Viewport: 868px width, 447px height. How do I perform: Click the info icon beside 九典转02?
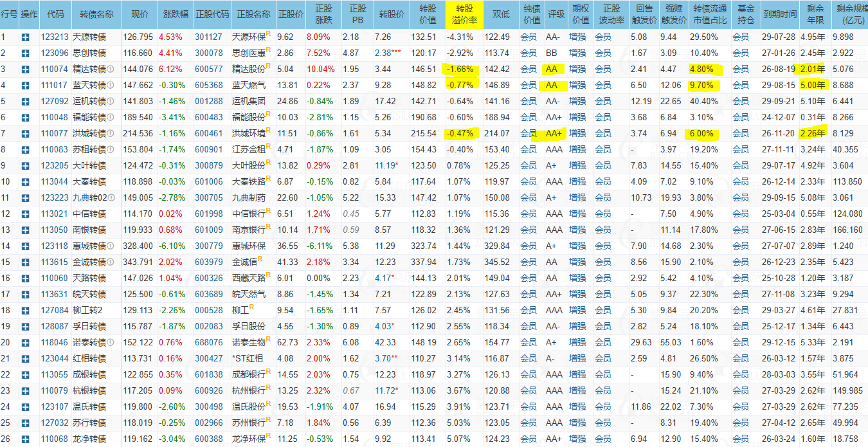click(112, 198)
